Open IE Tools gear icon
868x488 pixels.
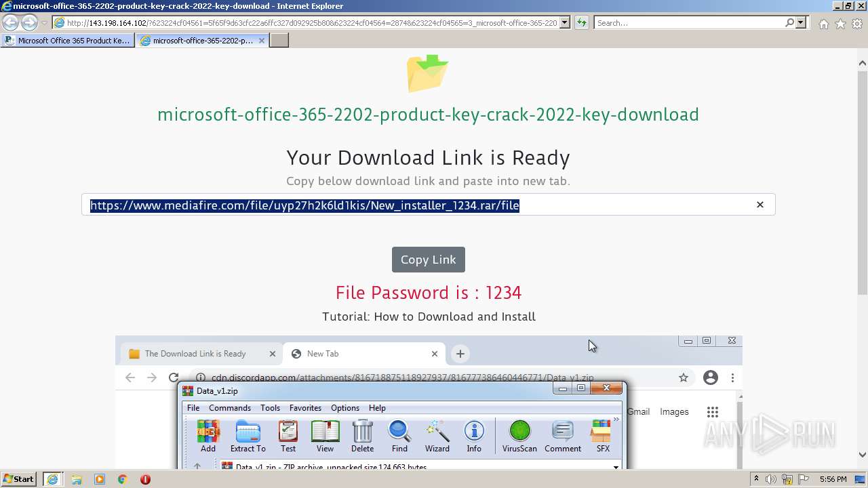click(x=857, y=23)
